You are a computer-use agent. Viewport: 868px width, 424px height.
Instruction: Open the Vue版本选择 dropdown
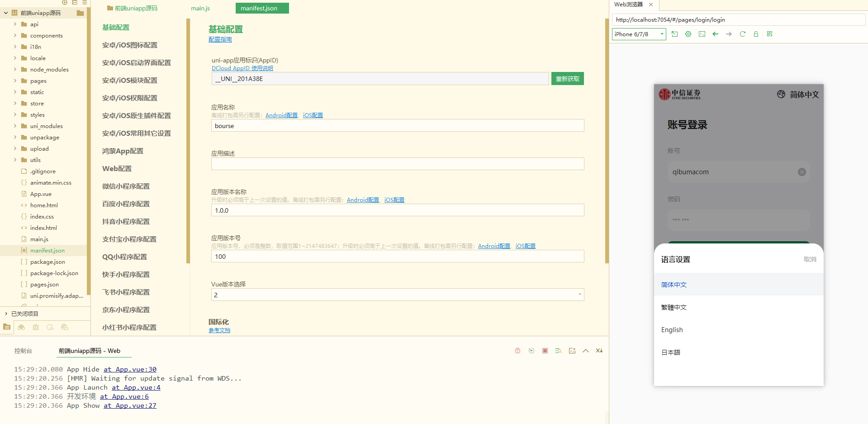398,295
